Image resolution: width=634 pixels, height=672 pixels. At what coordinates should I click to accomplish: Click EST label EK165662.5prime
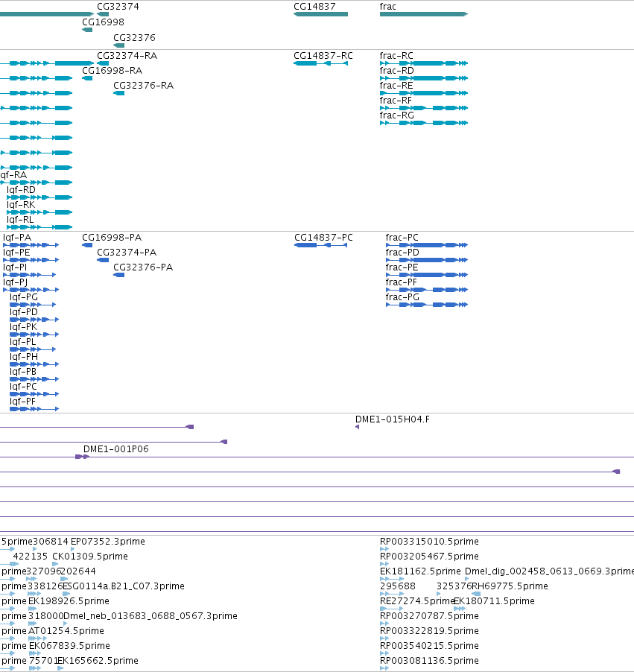pos(98,661)
